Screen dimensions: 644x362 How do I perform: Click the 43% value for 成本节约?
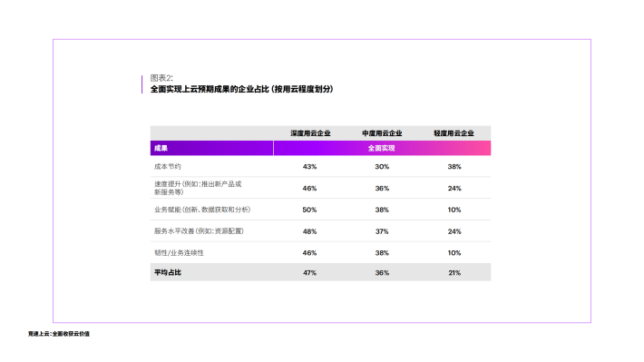pos(309,166)
